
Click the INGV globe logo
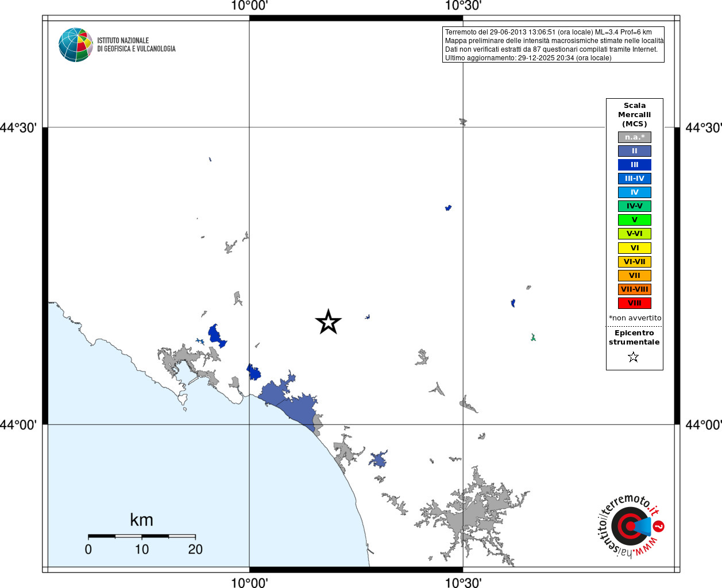pos(76,45)
